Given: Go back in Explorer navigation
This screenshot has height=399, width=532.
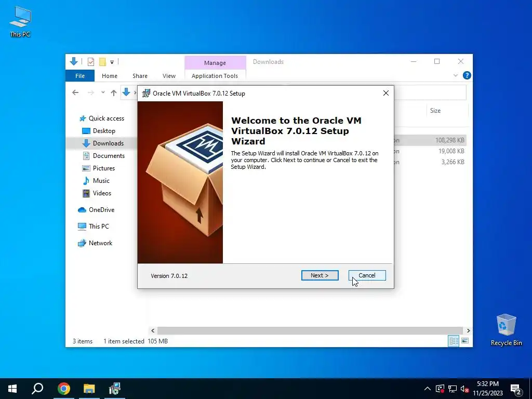Looking at the screenshot, I should pyautogui.click(x=75, y=92).
